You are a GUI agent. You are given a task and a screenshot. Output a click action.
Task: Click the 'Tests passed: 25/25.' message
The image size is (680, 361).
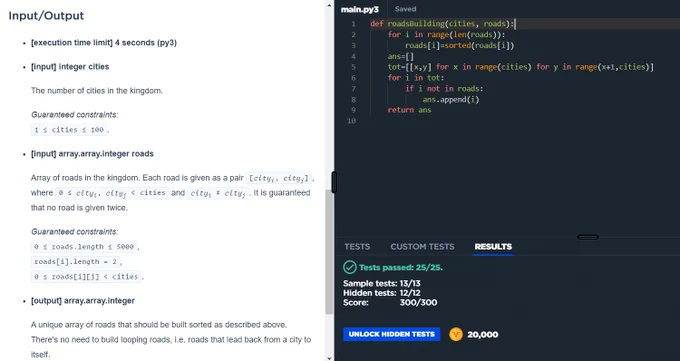pyautogui.click(x=401, y=268)
